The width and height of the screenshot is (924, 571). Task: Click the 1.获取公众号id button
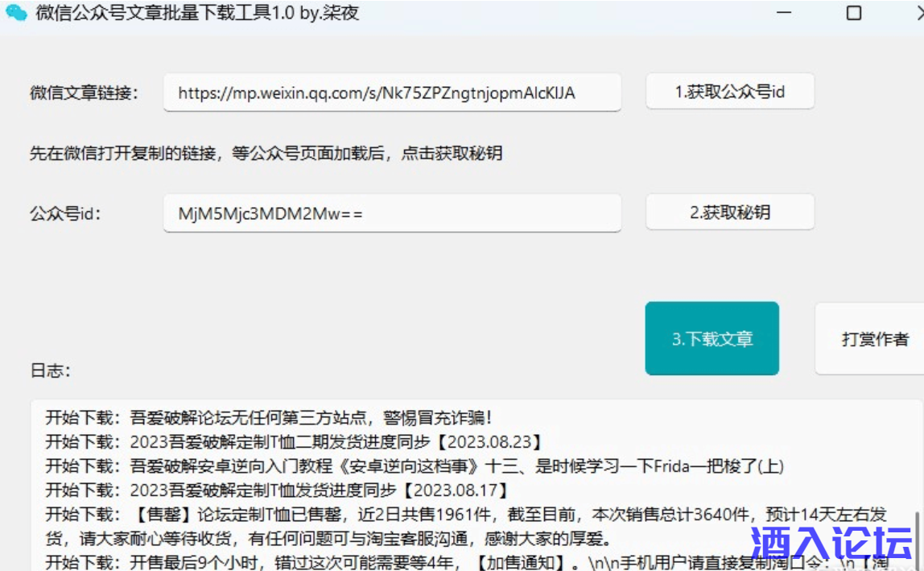[x=730, y=92]
